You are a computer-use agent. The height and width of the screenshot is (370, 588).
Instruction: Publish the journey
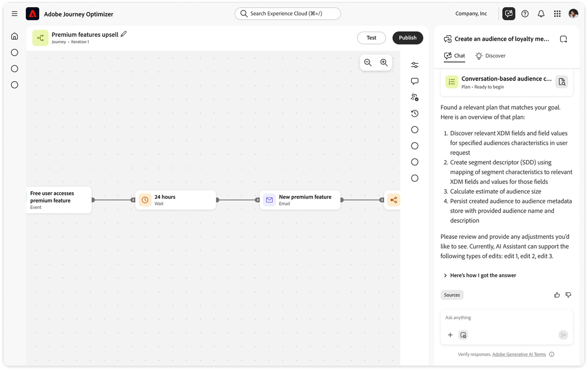(407, 38)
